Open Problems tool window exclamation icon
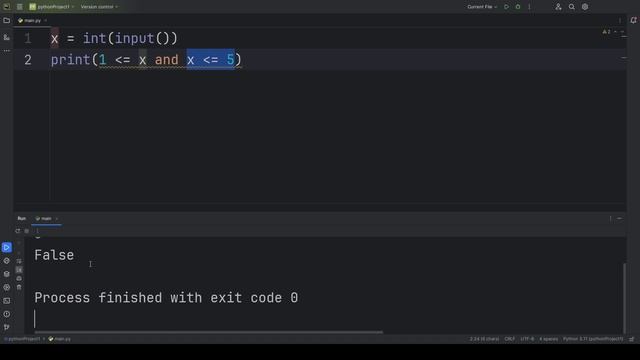The height and width of the screenshot is (360, 640). [7, 314]
